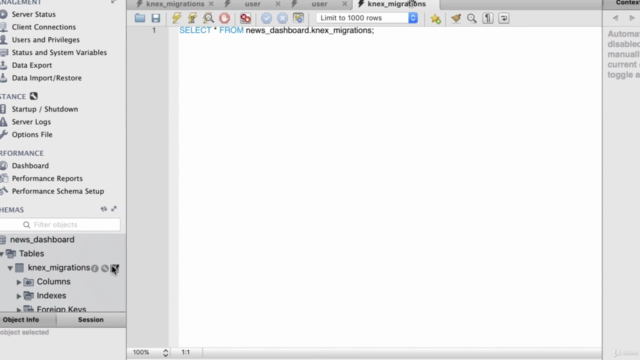Expand the Indexes node

point(19,296)
